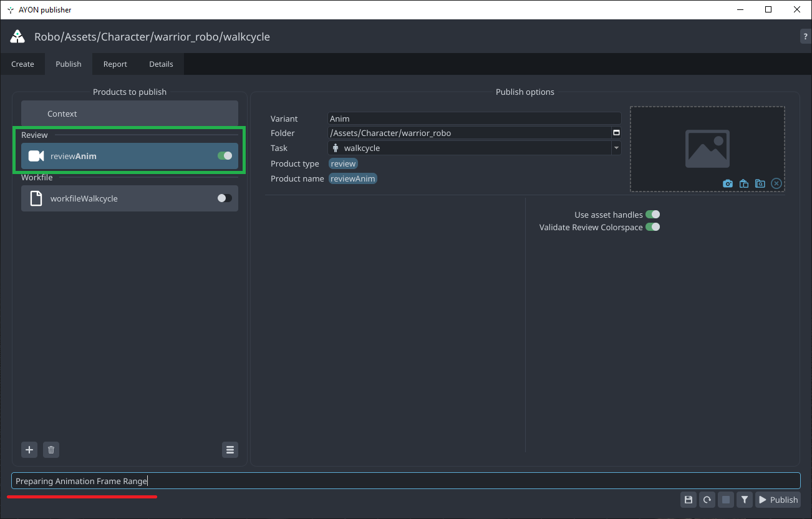This screenshot has width=812, height=519.
Task: Disable the reviewAnim product toggle
Action: pos(225,156)
